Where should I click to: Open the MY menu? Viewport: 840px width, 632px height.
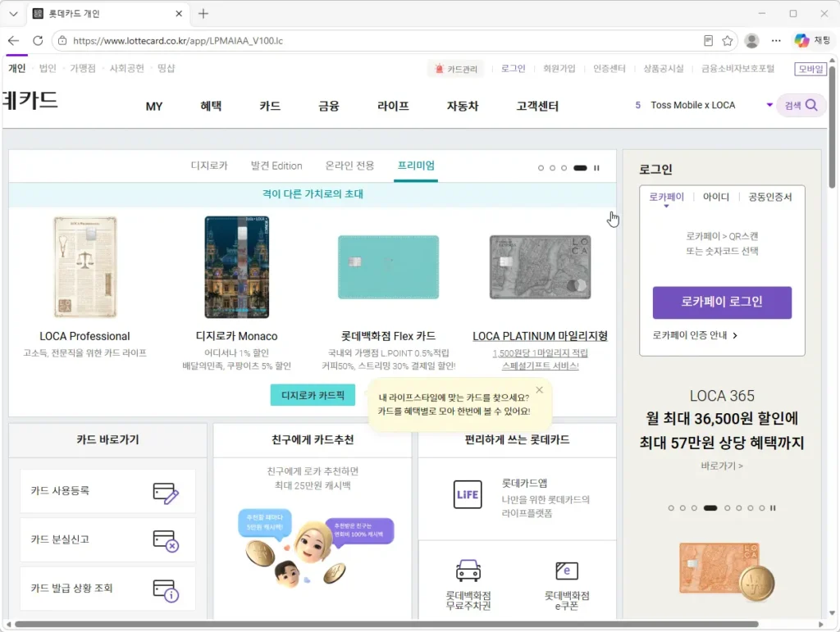[x=153, y=106]
